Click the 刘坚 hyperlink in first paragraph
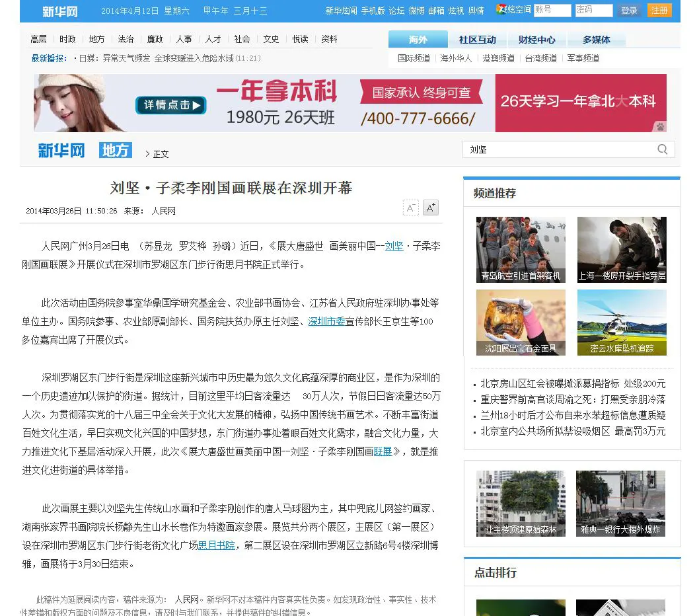699x616 pixels. (x=394, y=246)
